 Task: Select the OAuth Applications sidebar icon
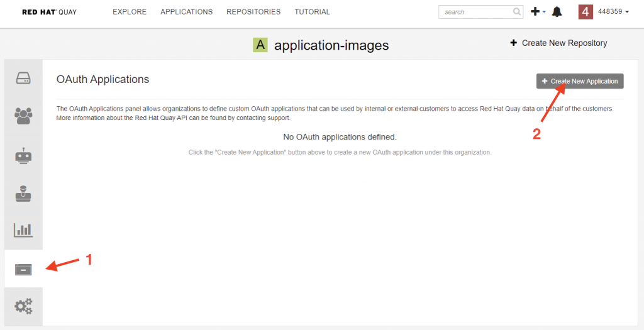23,270
